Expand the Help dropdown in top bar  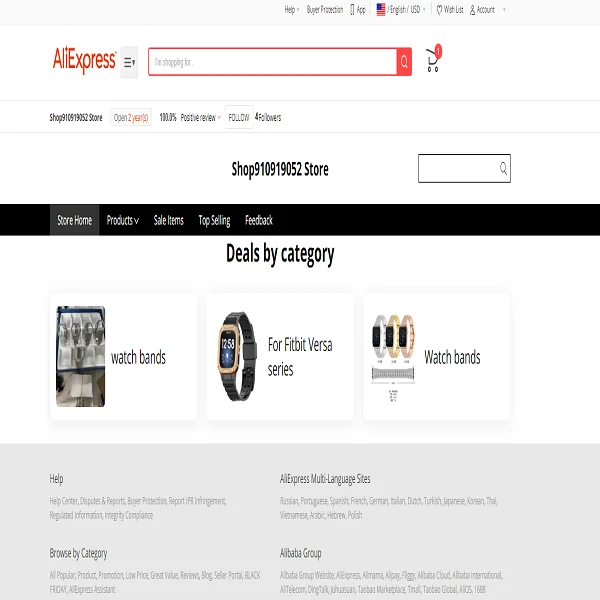point(292,10)
